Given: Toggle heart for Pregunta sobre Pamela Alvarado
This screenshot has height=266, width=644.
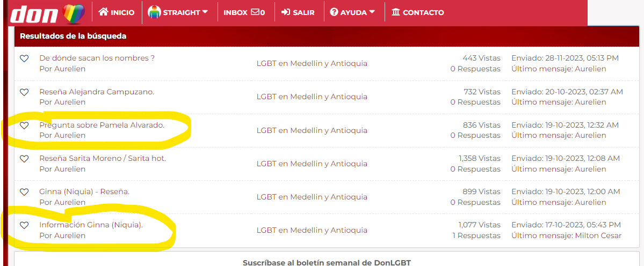Looking at the screenshot, I should click(x=24, y=126).
